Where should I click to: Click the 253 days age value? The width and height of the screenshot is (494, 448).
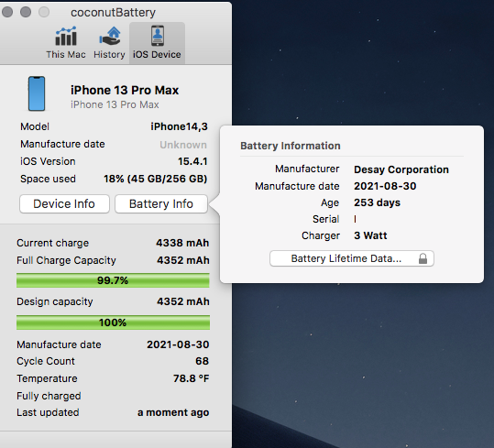point(377,202)
